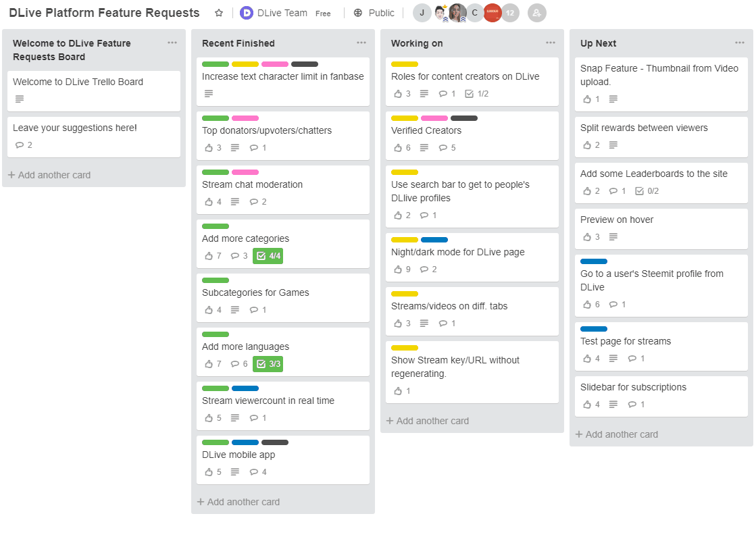Star the DLive Platform Feature Requests board
Viewport: 756px width, 539px height.
219,13
